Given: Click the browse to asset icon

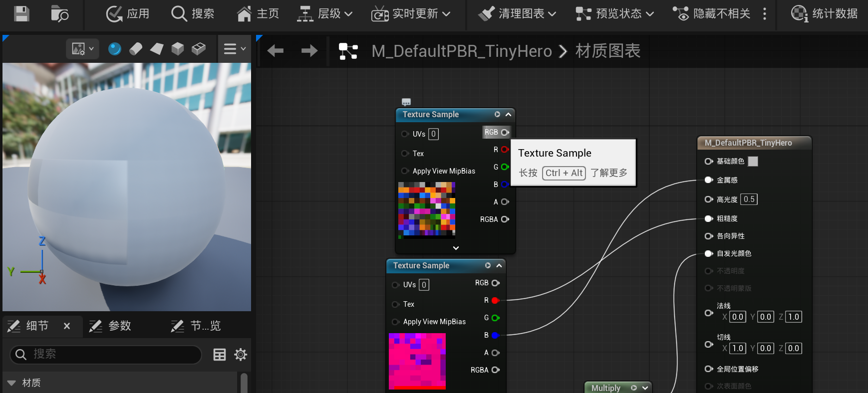Looking at the screenshot, I should [x=60, y=13].
